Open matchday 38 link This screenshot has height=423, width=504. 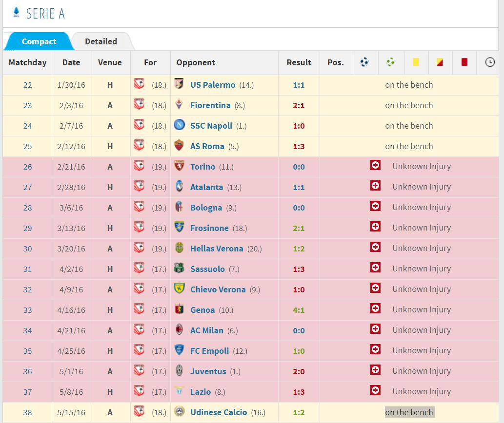point(28,412)
